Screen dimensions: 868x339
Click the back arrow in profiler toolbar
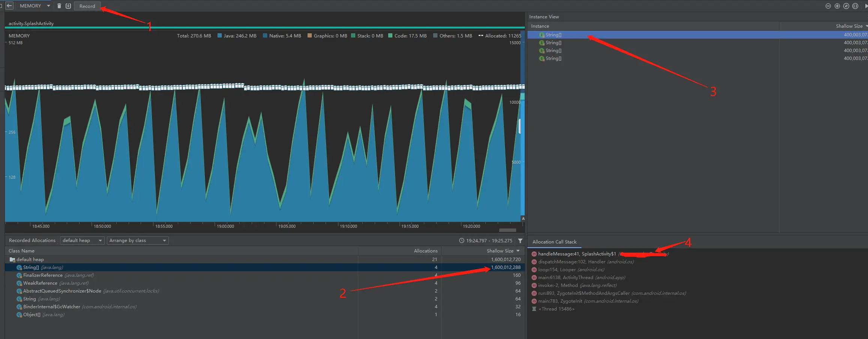tap(9, 6)
